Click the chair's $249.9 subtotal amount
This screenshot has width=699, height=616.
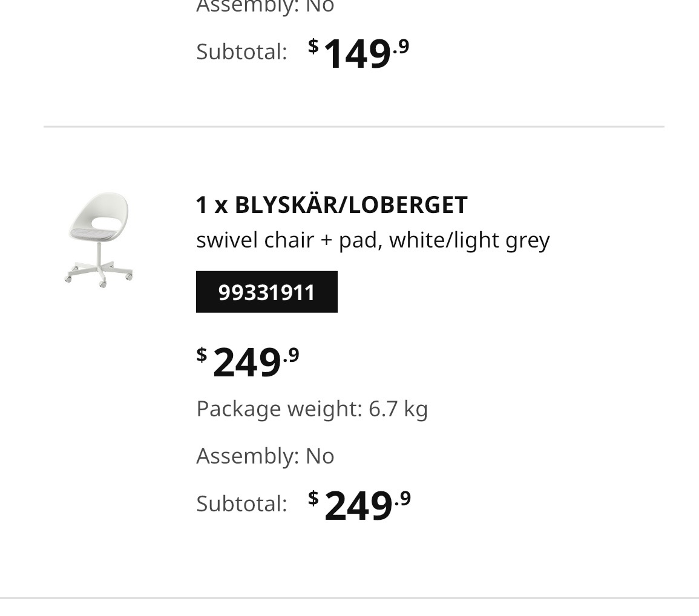click(359, 505)
